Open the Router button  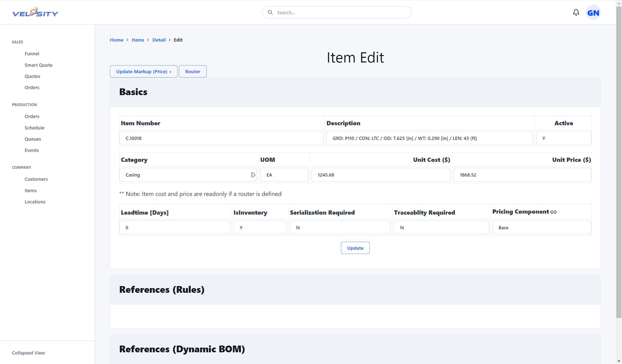[x=193, y=71]
